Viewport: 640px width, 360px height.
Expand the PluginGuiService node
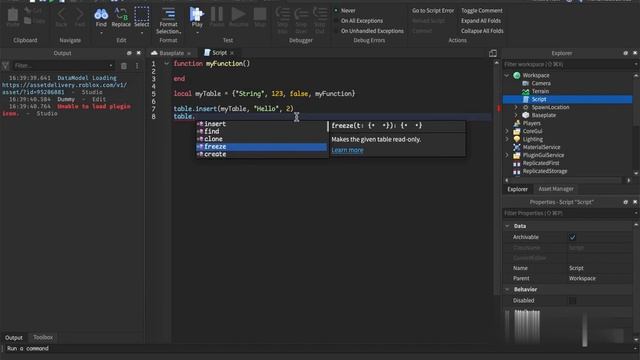[x=507, y=156]
